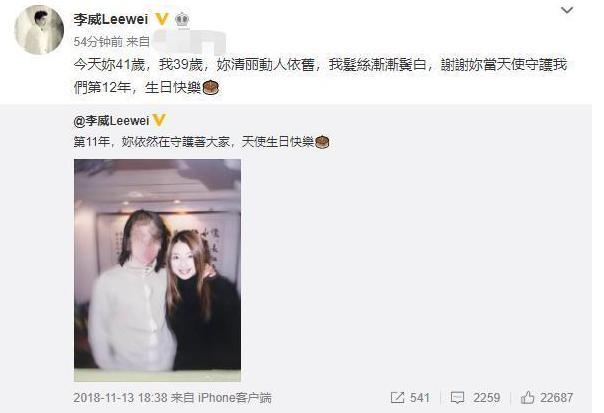The width and height of the screenshot is (604, 413).
Task: Click the gold V verified badge beside top username
Action: point(162,18)
